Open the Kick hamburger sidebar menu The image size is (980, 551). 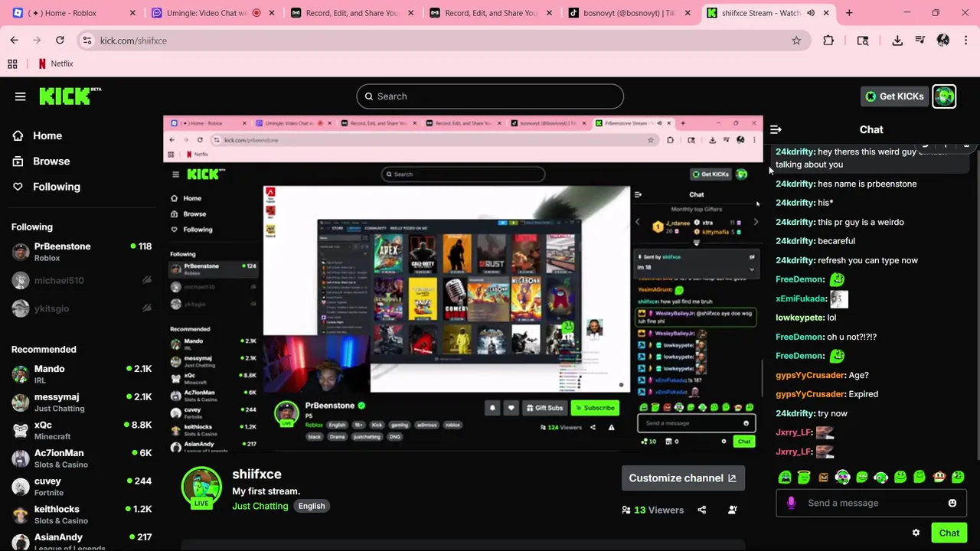[x=21, y=96]
